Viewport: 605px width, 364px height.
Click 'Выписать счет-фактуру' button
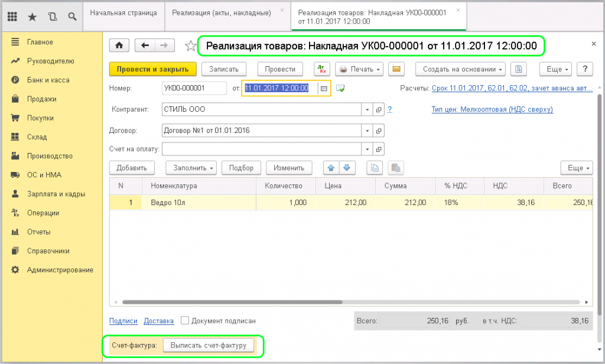coord(208,345)
